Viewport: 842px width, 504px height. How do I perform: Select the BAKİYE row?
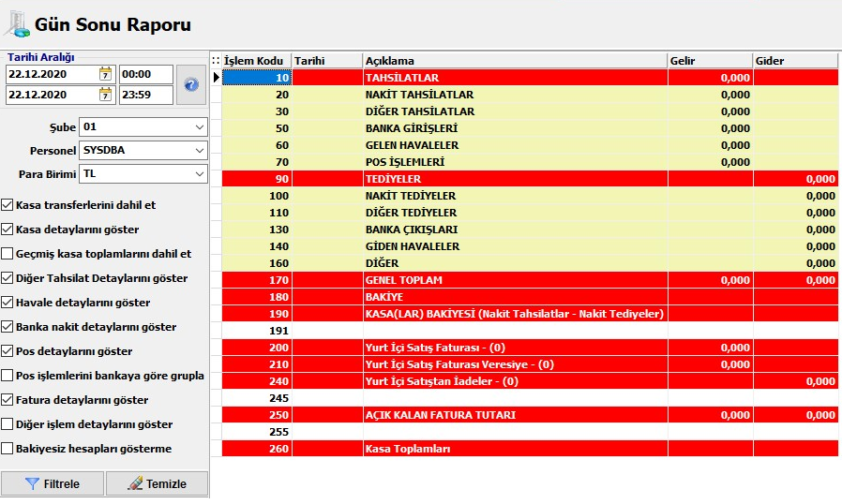pos(530,297)
